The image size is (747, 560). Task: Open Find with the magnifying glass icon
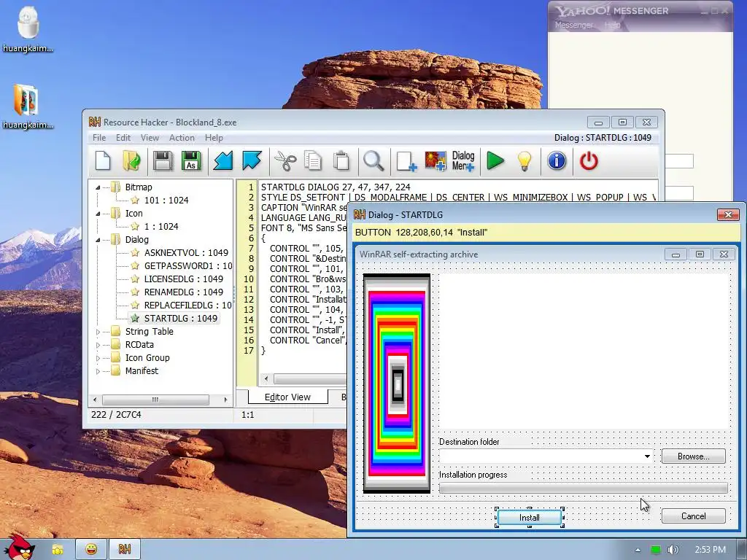tap(373, 160)
